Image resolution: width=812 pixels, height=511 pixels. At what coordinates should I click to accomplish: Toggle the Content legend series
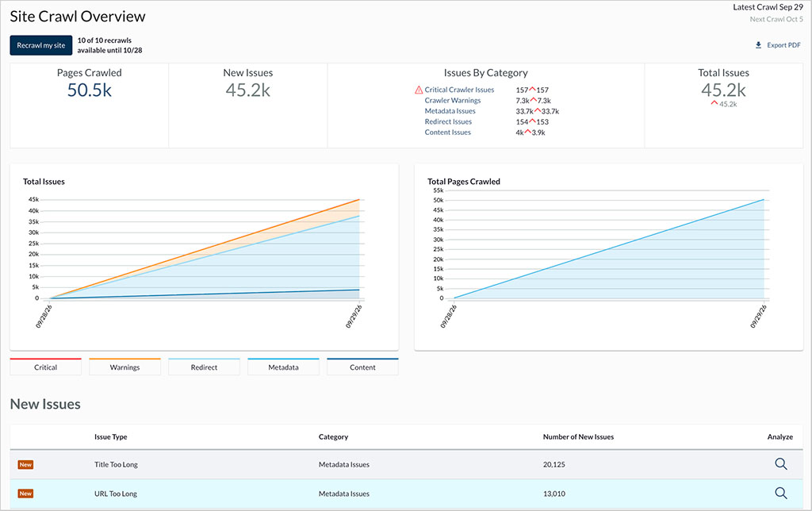point(362,367)
